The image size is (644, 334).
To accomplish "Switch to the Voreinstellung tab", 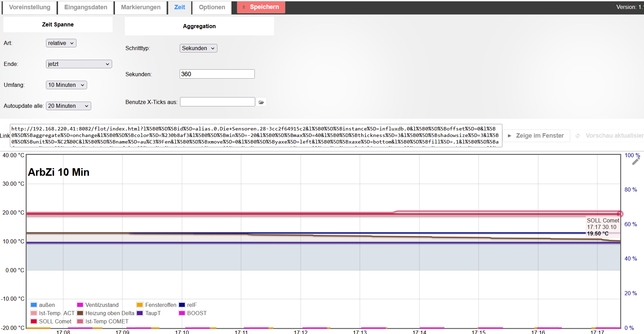I will pos(29,7).
